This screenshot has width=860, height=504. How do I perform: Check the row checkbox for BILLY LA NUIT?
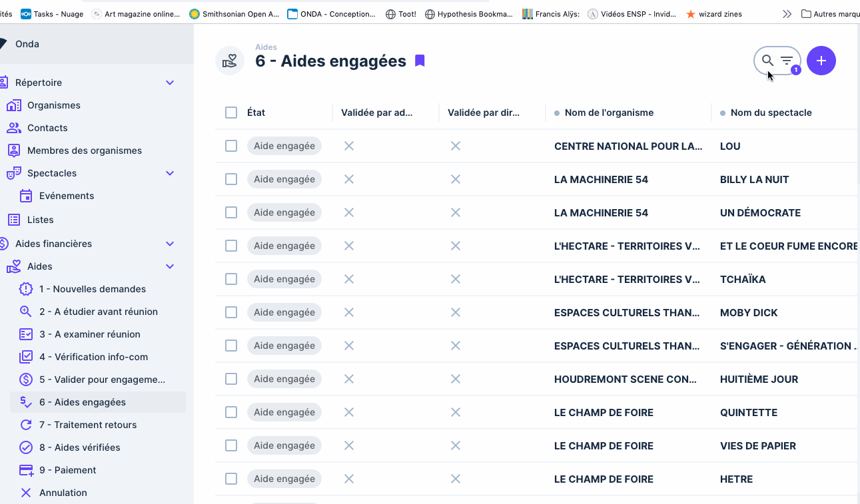[230, 178]
